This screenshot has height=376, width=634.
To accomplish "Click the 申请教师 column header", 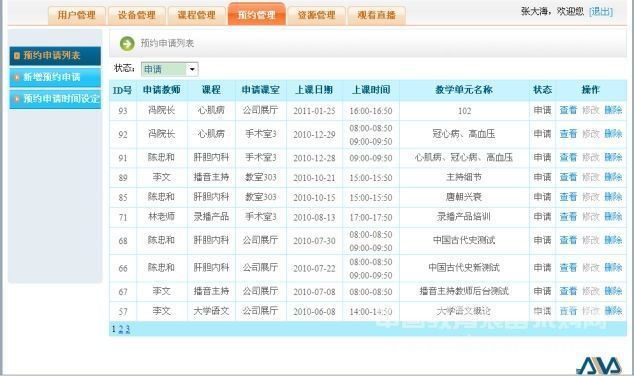I will (x=162, y=90).
